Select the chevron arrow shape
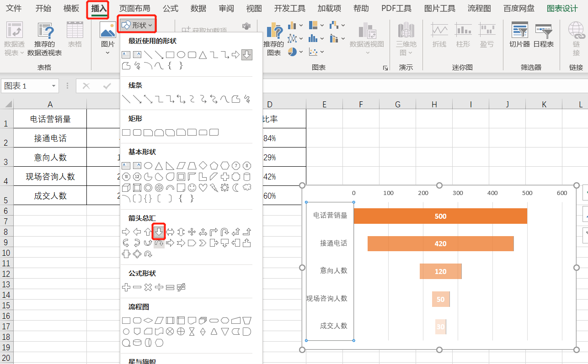The height and width of the screenshot is (364, 588). point(203,243)
